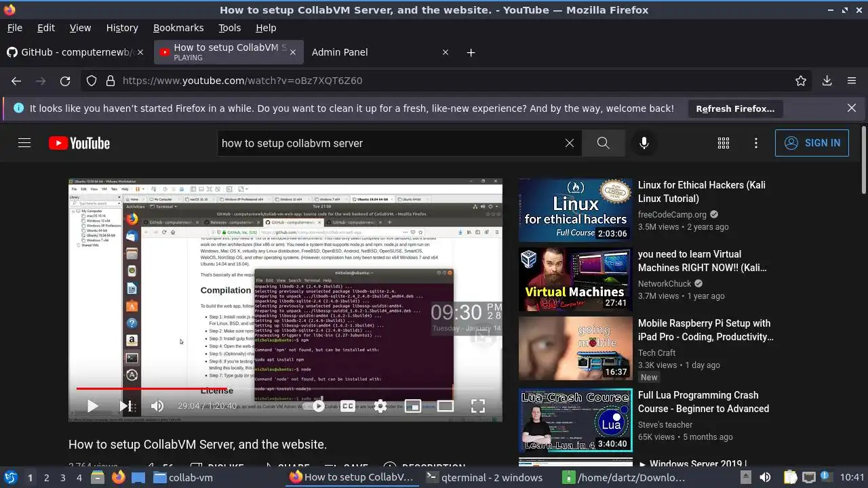Open system volume tray icon

tap(765, 477)
